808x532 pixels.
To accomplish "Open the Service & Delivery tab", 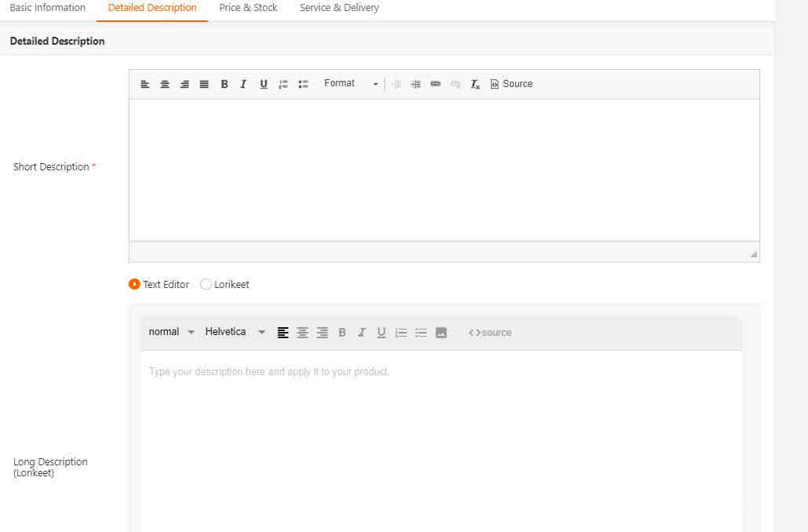I will tap(339, 8).
